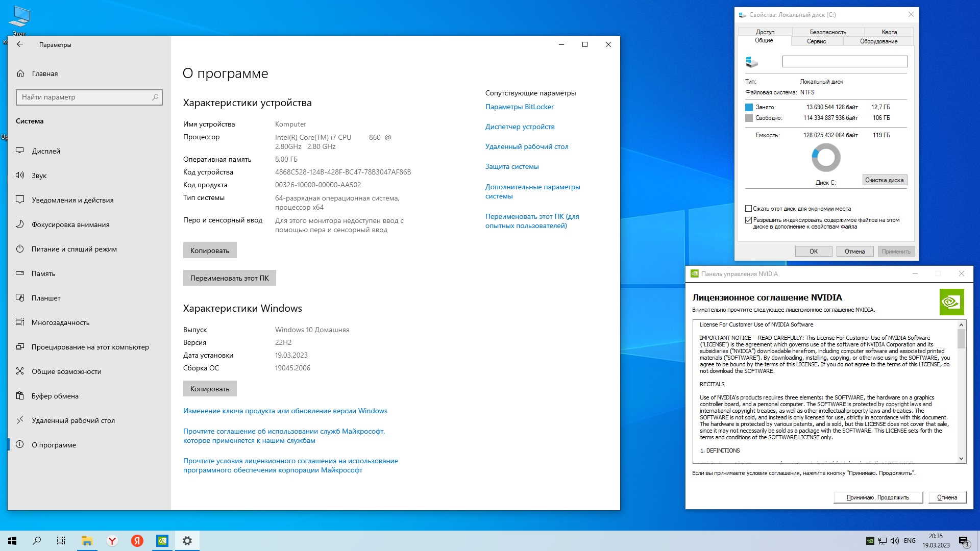The height and width of the screenshot is (551, 980).
Task: Switch to the Сервис tab
Action: [816, 41]
